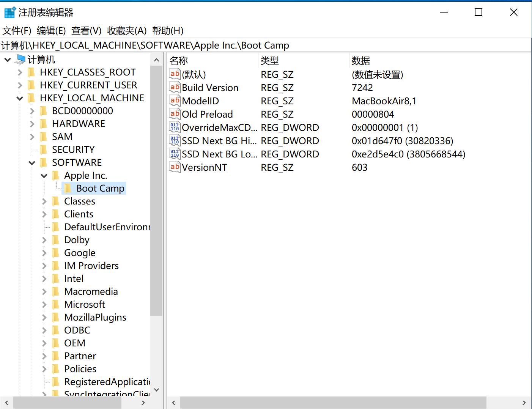Click the SSD Next BG Lo DWORD icon

[174, 154]
